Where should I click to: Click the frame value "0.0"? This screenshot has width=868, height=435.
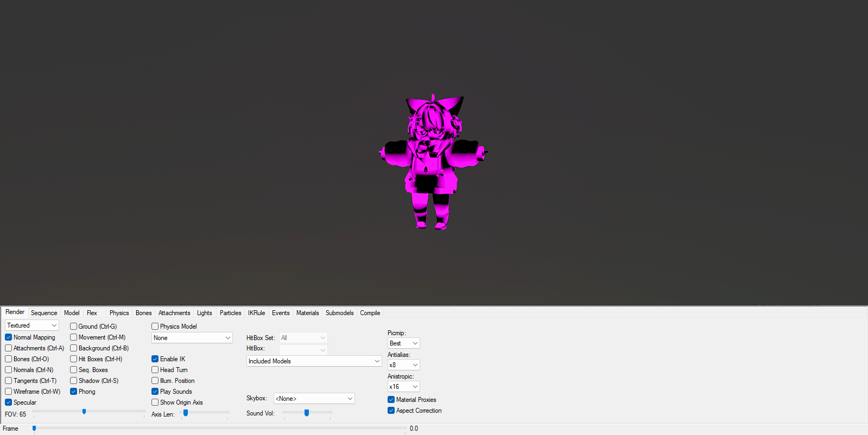(x=414, y=428)
